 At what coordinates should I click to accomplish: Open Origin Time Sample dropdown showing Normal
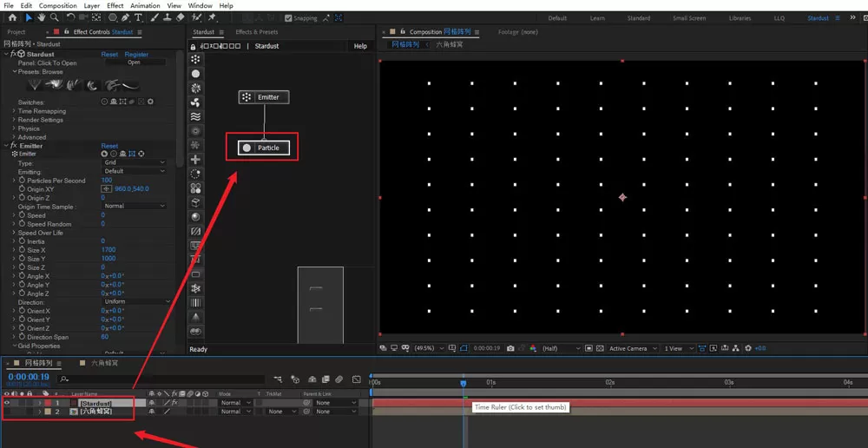(x=134, y=206)
